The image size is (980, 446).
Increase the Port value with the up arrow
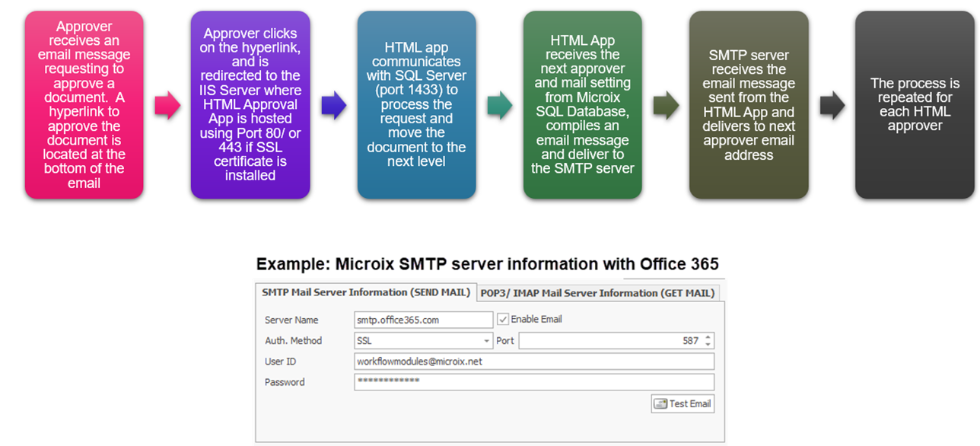pos(708,337)
